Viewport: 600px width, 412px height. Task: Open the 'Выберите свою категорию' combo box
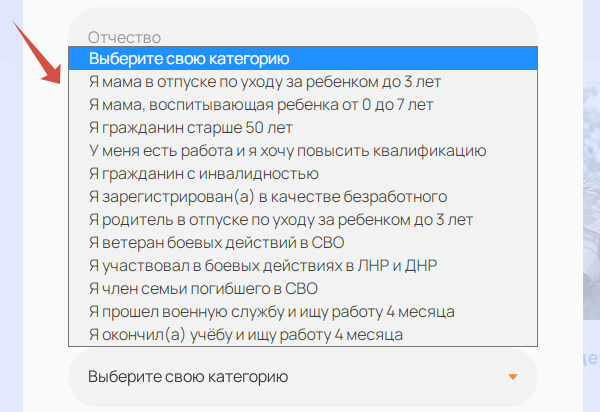click(x=303, y=377)
